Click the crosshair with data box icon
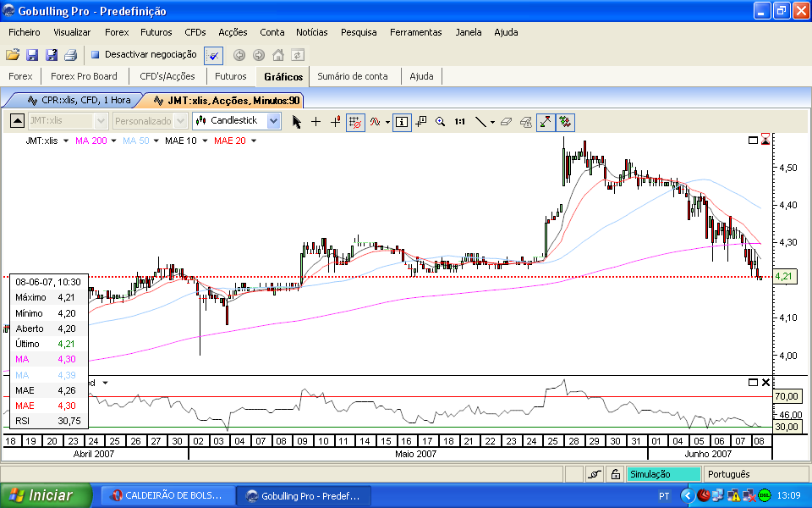 tap(421, 122)
